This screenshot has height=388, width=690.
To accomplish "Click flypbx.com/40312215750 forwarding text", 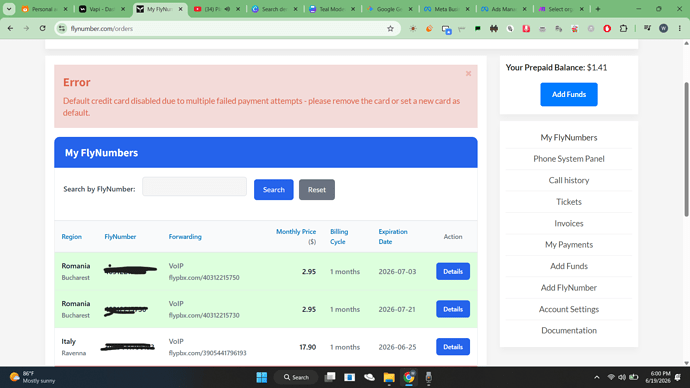I will tap(204, 278).
